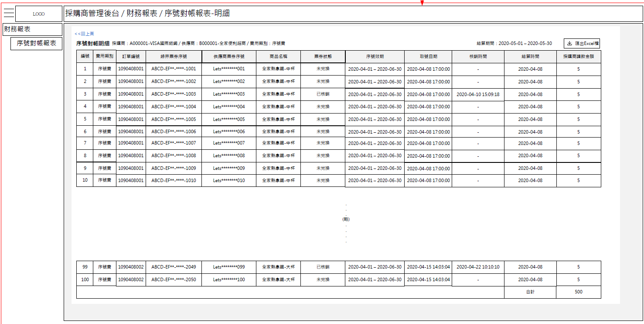644x324 pixels.
Task: Click serial ABCD-EF**-****-2049 in row 99
Action: [x=173, y=267]
